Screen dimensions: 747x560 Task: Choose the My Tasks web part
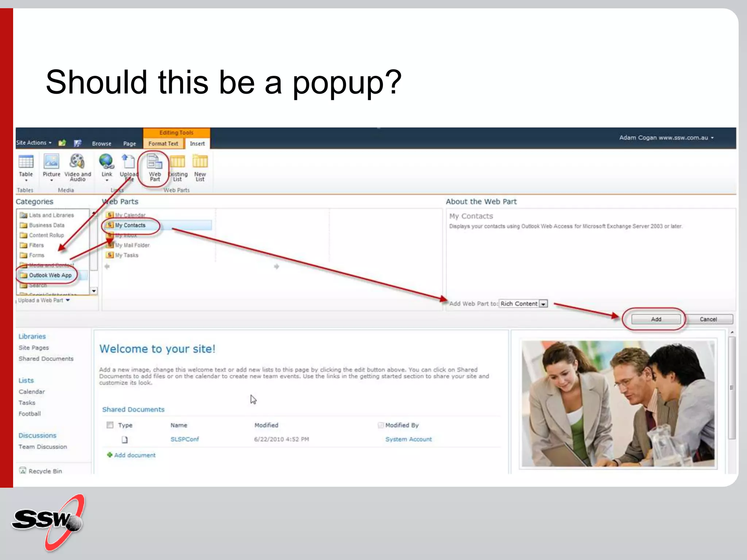point(123,255)
